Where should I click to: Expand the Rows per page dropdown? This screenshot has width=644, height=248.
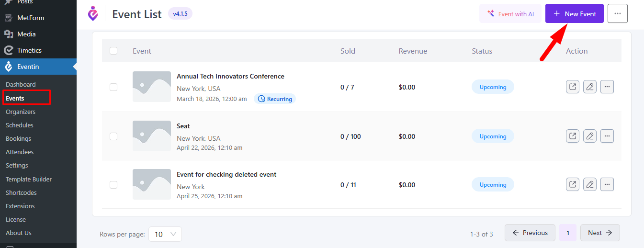(x=165, y=234)
